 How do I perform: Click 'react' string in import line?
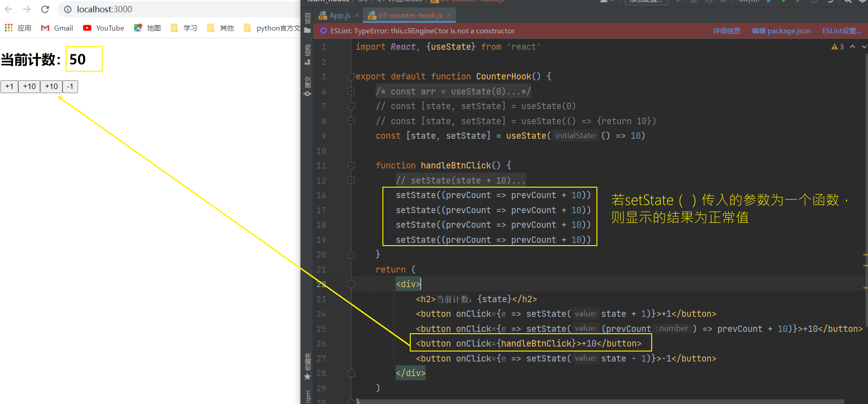click(523, 47)
